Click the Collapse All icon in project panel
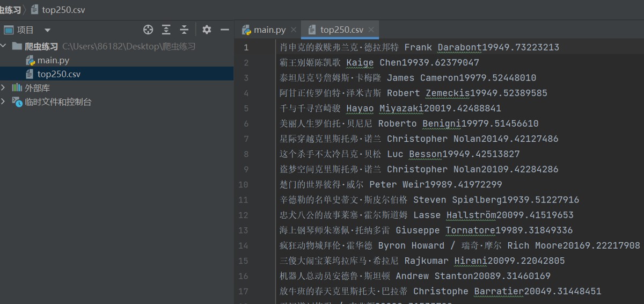Screen dimensions: 644x304 [x=184, y=30]
